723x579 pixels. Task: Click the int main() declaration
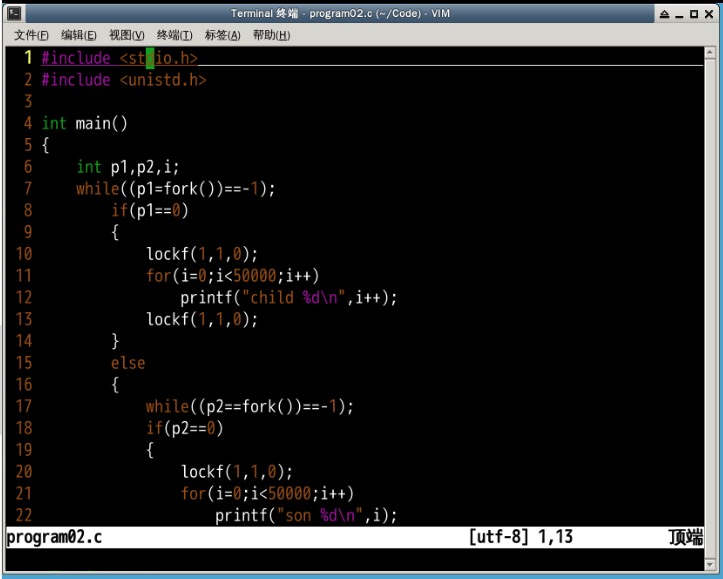coord(85,123)
